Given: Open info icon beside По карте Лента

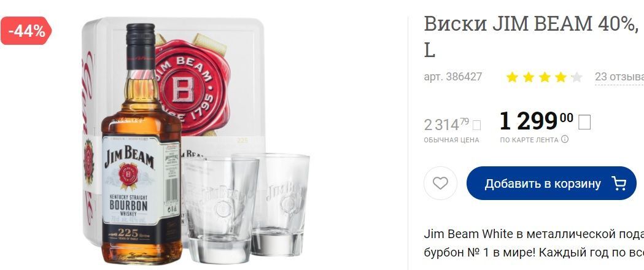Looking at the screenshot, I should pos(565,139).
